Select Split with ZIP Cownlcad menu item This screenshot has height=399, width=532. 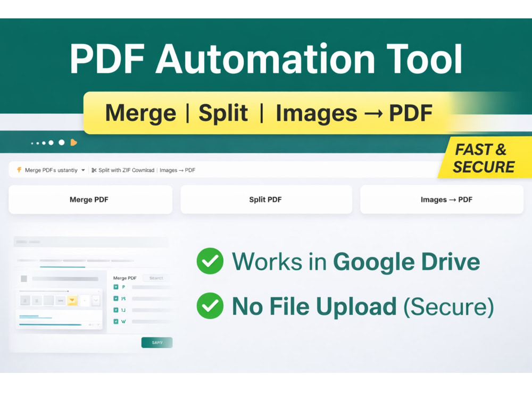(126, 170)
